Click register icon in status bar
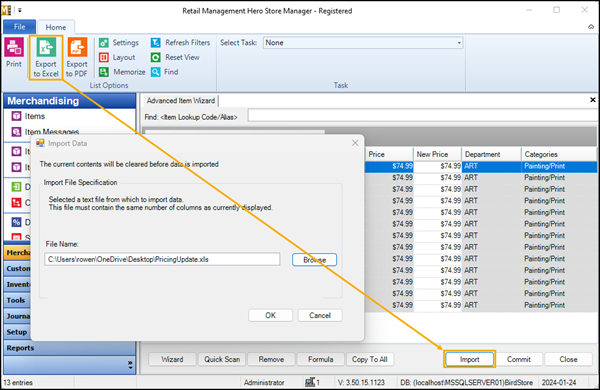Viewport: 600px width, 390px height. point(310,382)
